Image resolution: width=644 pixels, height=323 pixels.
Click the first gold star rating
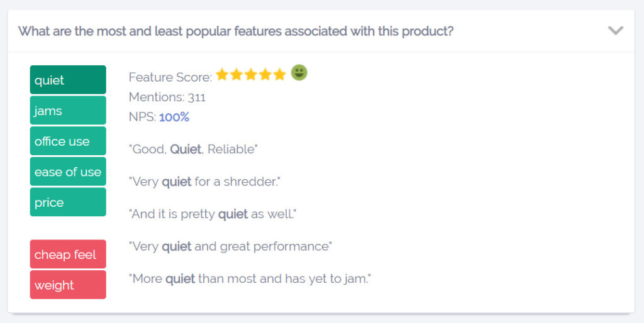tap(222, 74)
